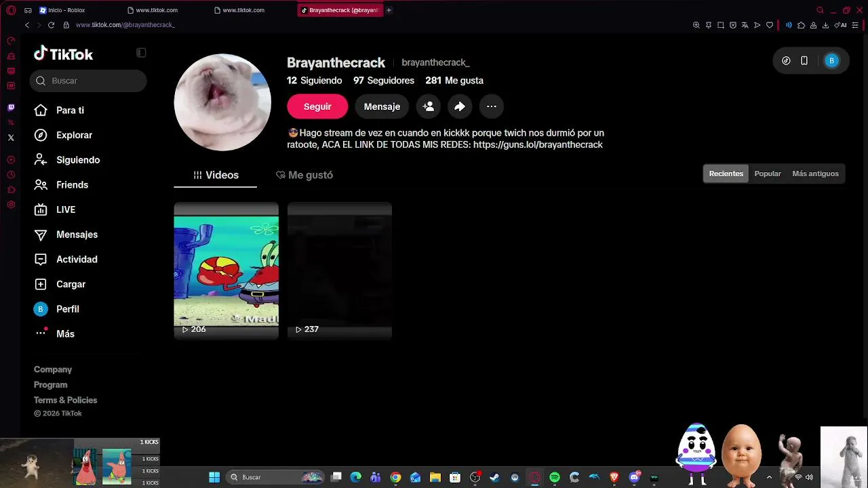Open the Mr. Krabs video thumbnail
Viewport: 868px width, 488px height.
coord(226,270)
